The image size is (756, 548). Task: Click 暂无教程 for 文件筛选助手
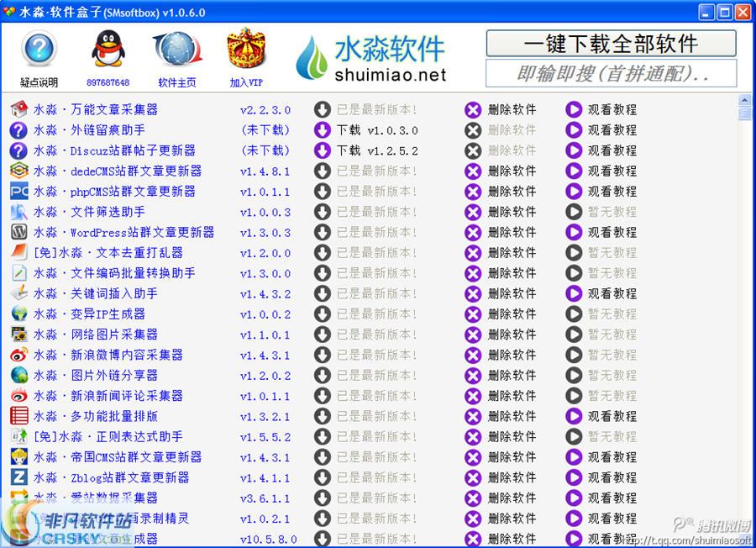(612, 212)
